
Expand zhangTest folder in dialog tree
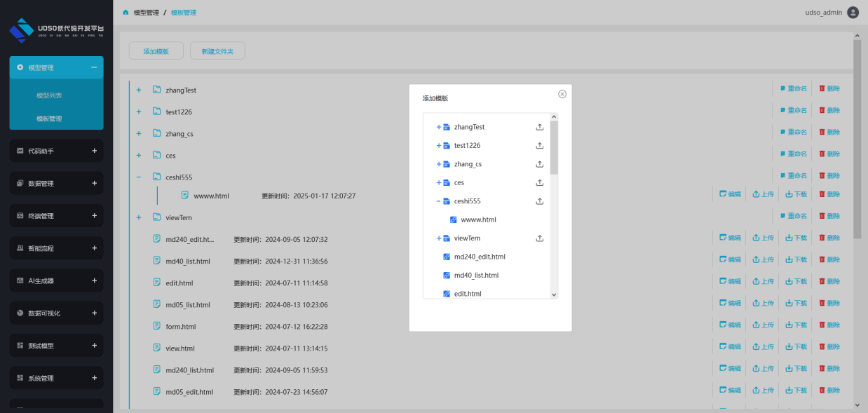coord(439,127)
